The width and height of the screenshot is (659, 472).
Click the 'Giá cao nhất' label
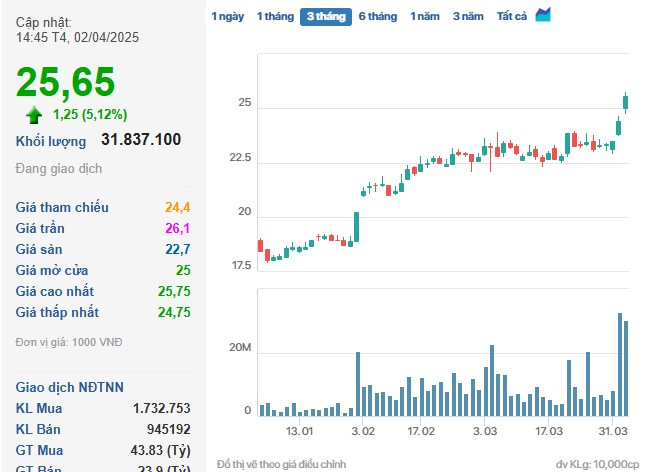click(x=55, y=291)
